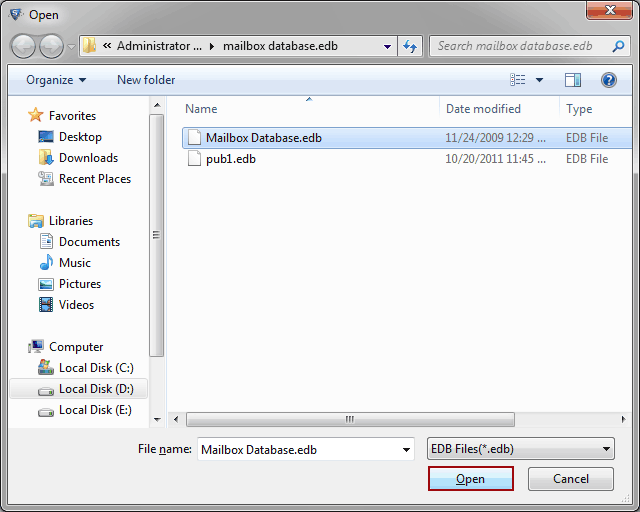The image size is (640, 512).
Task: Select Favorites in the navigation pane
Action: coord(72,116)
